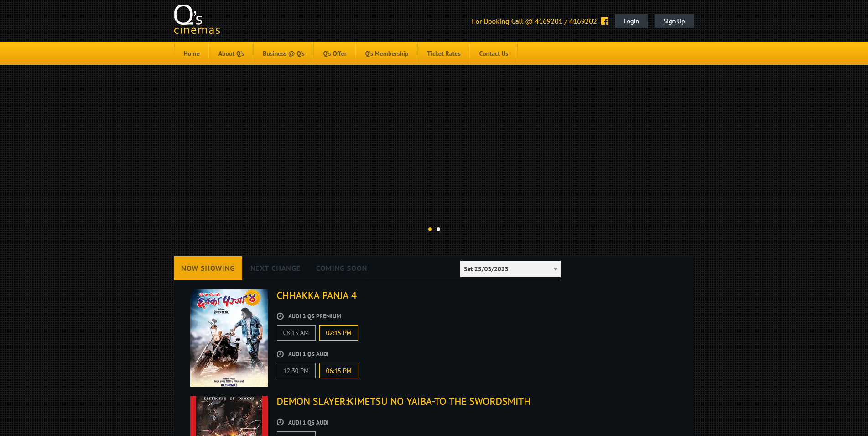Open Demon Slayer movie title link
This screenshot has width=868, height=436.
tap(403, 402)
